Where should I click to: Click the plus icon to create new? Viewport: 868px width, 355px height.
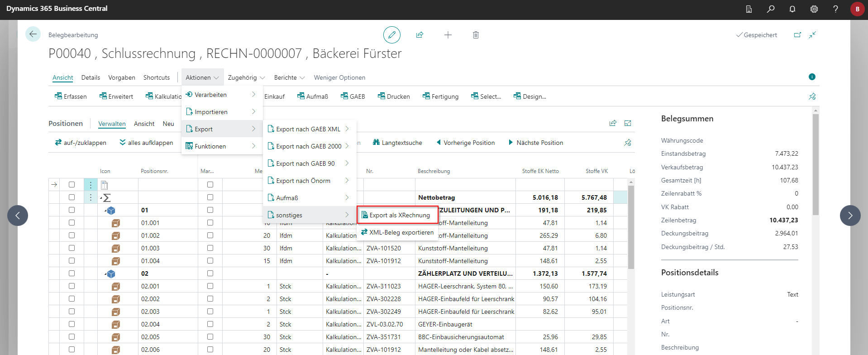click(448, 35)
